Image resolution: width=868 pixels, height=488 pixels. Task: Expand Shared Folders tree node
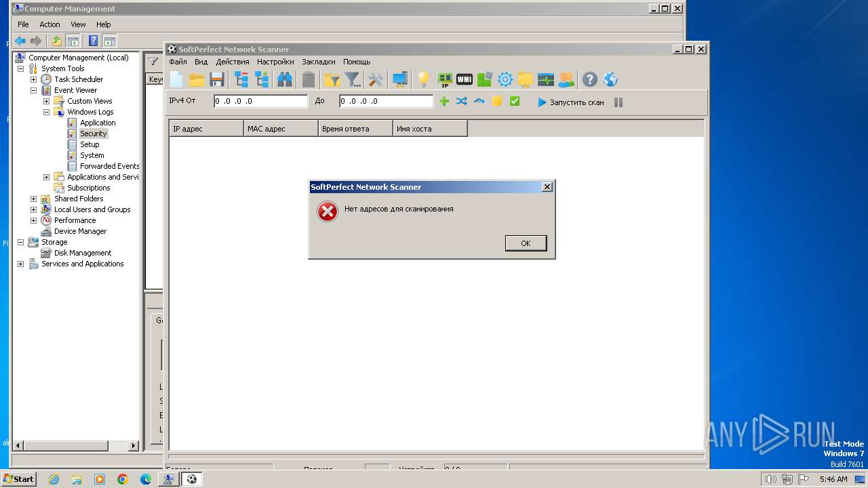(33, 199)
